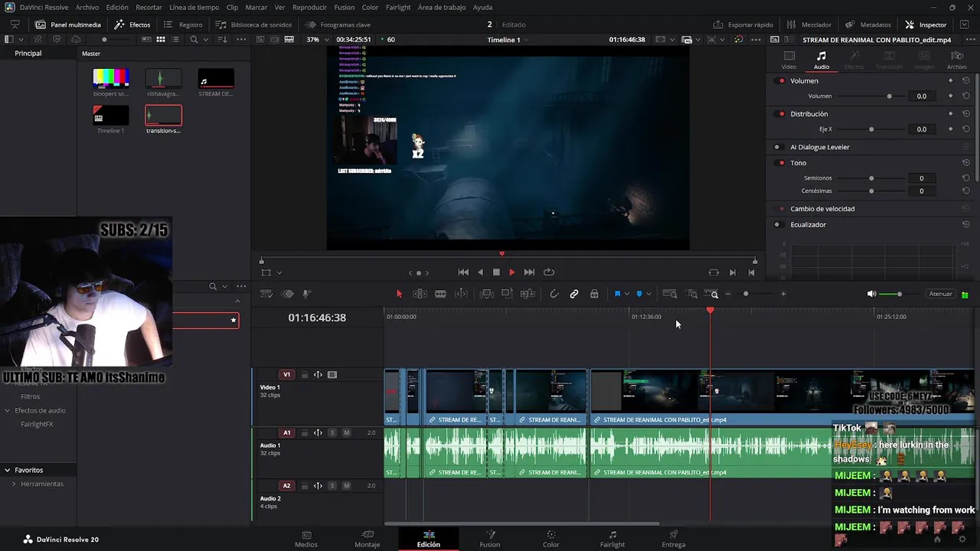This screenshot has height=551, width=980.
Task: Expand the Favoritos section
Action: [8, 470]
